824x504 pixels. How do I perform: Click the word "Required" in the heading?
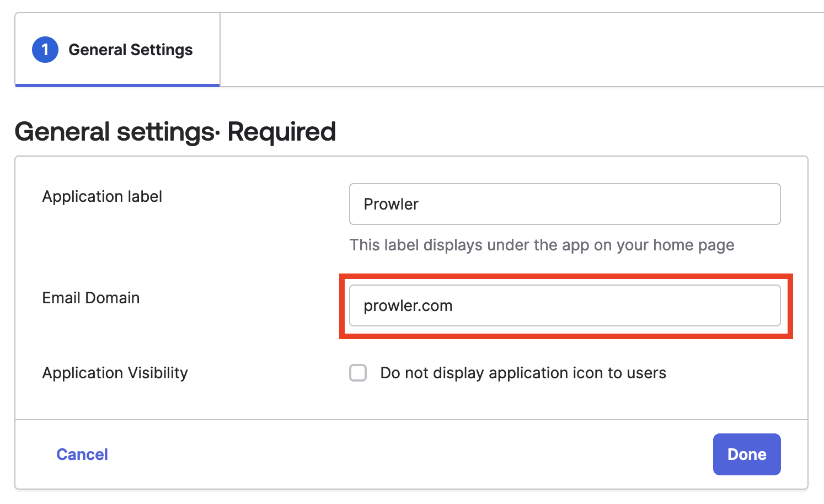pyautogui.click(x=281, y=132)
